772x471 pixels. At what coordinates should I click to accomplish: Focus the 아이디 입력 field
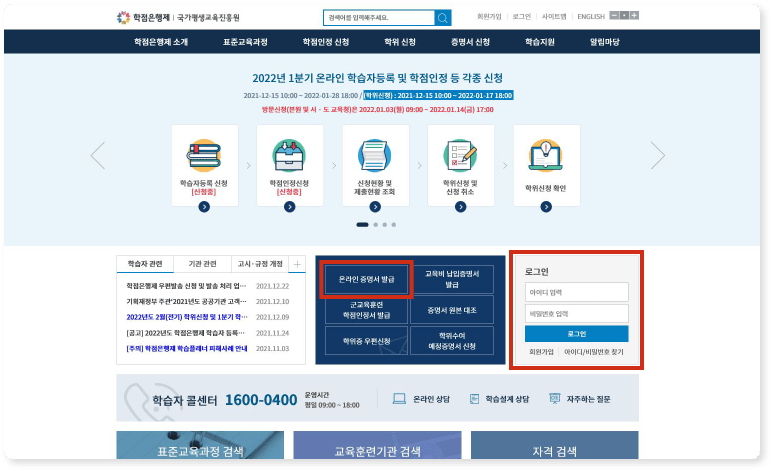point(577,292)
